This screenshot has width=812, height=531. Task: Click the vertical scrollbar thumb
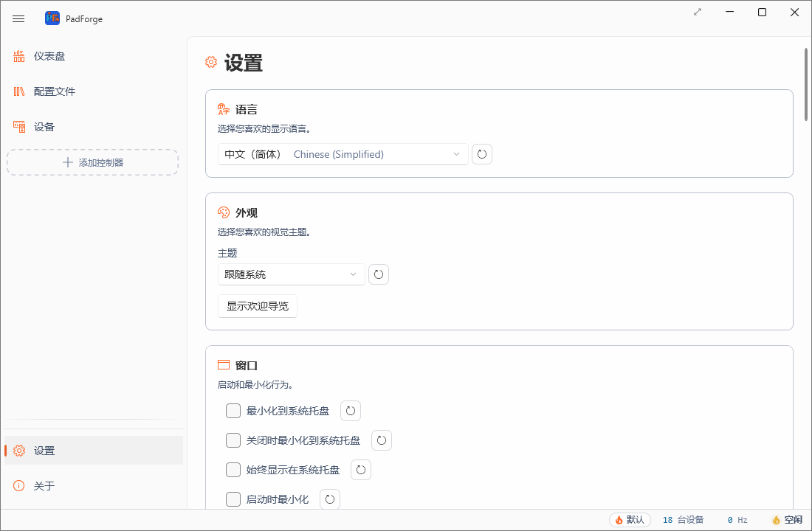(806, 84)
